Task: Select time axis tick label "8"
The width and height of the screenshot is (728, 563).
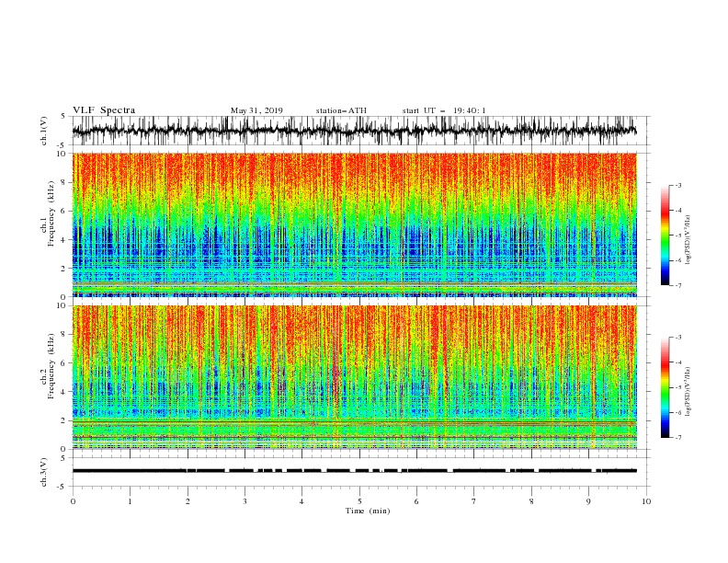Action: [x=531, y=501]
